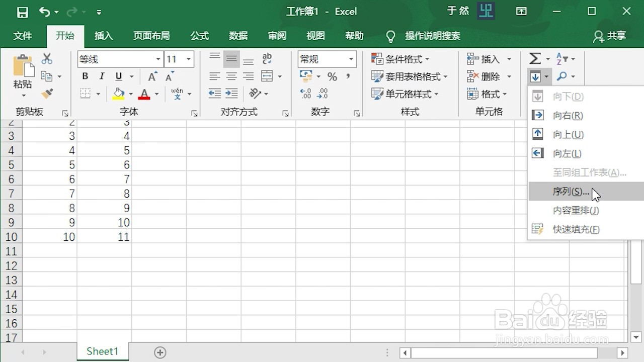Click the font color red swatch
The height and width of the screenshot is (362, 644).
144,98
